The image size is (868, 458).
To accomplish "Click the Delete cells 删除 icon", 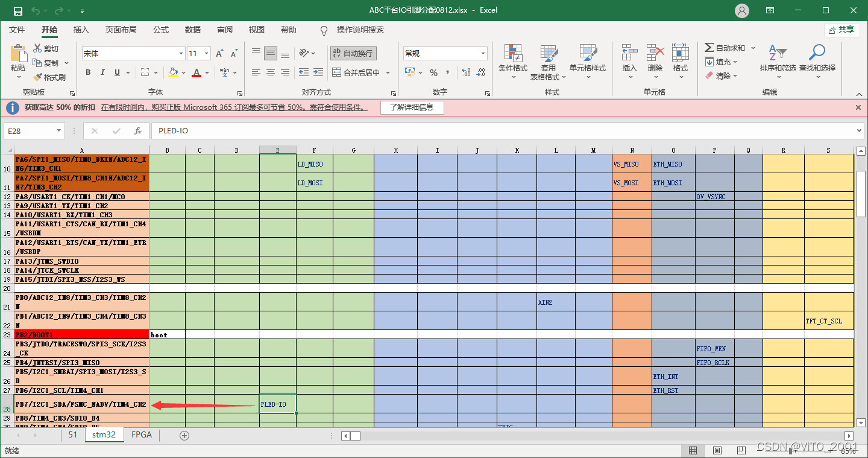I will click(655, 52).
